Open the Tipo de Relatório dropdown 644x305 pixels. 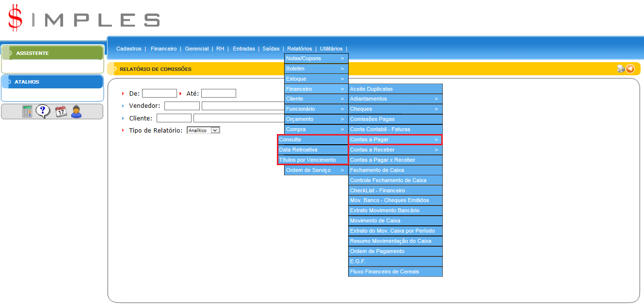coord(204,130)
